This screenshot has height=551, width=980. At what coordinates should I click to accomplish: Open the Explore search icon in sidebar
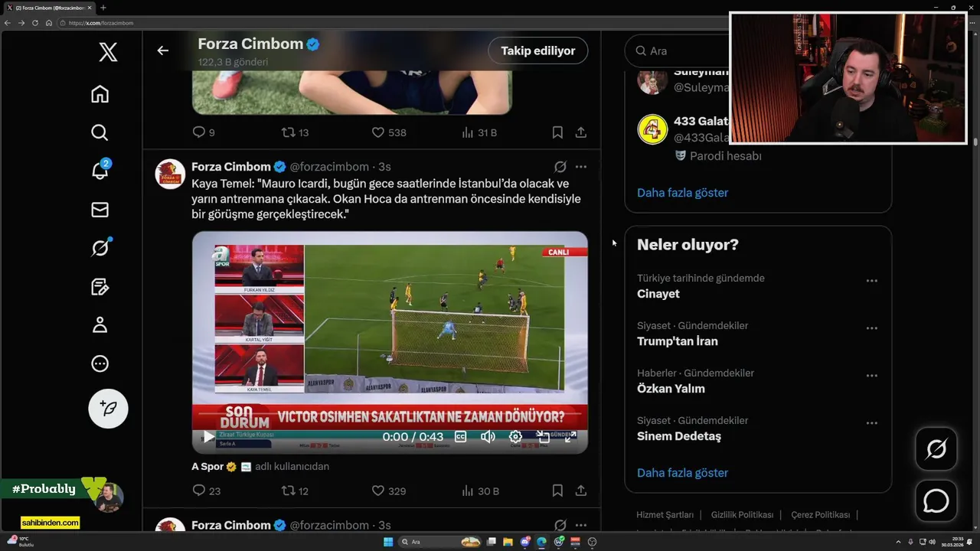[x=100, y=132]
